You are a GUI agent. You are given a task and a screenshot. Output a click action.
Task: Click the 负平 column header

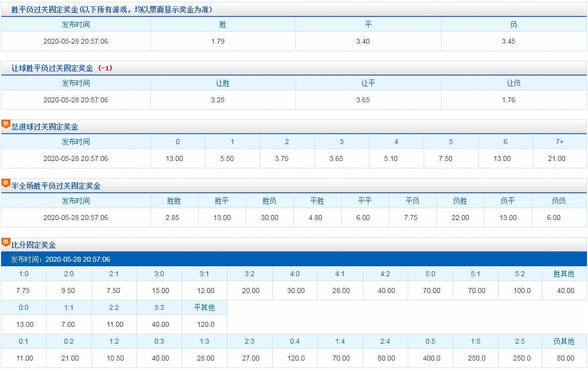pyautogui.click(x=508, y=201)
